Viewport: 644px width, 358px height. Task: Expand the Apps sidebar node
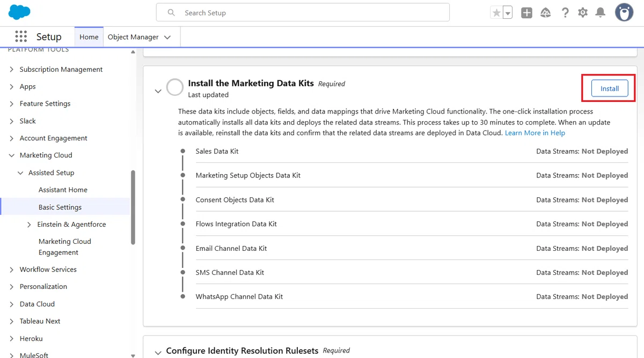(x=12, y=86)
